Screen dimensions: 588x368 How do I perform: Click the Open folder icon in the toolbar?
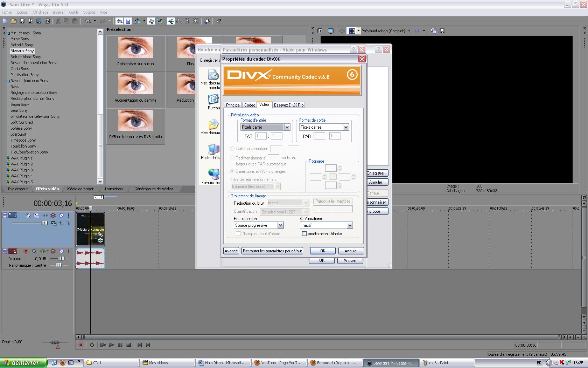(14, 21)
